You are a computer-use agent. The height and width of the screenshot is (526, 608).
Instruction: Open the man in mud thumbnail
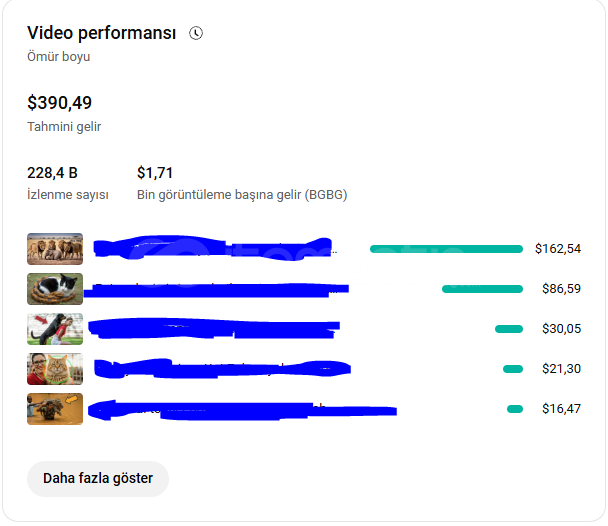(x=55, y=409)
